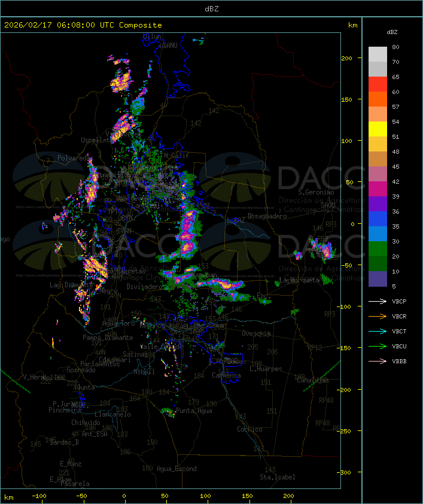423x504 pixels.
Task: Pick the green 20-30 dBZ legend swatch
Action: tap(378, 249)
